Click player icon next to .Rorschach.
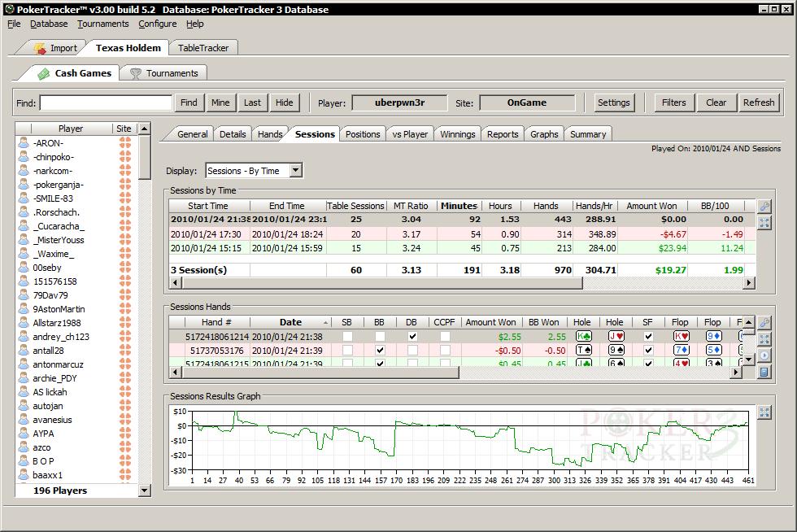 coord(24,212)
